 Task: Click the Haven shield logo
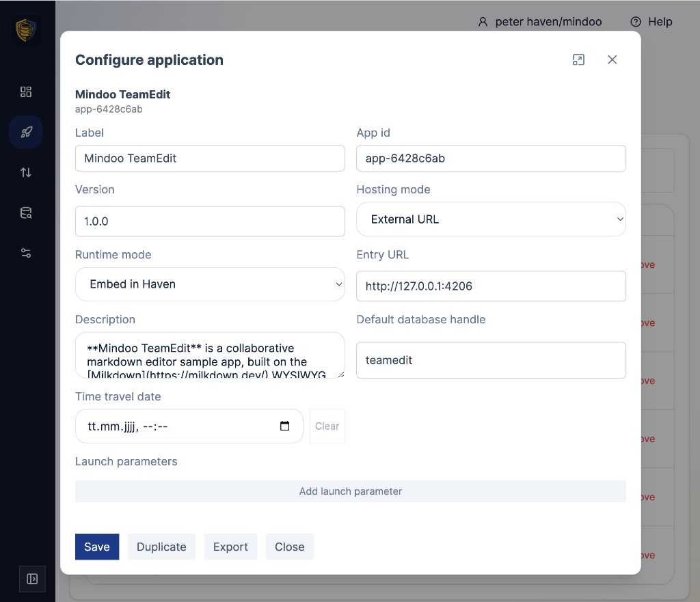pyautogui.click(x=26, y=30)
